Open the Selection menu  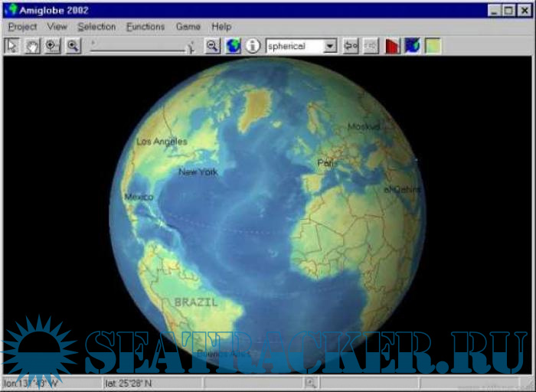coord(96,27)
